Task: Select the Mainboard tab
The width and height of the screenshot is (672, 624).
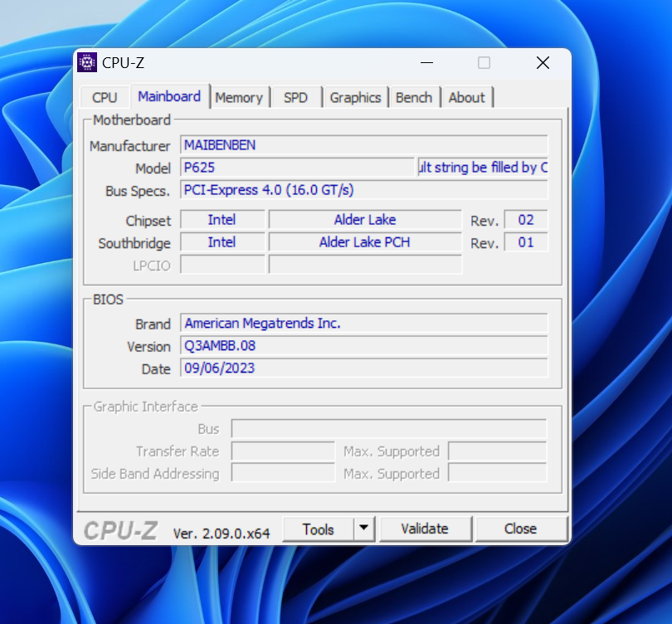Action: point(169,96)
